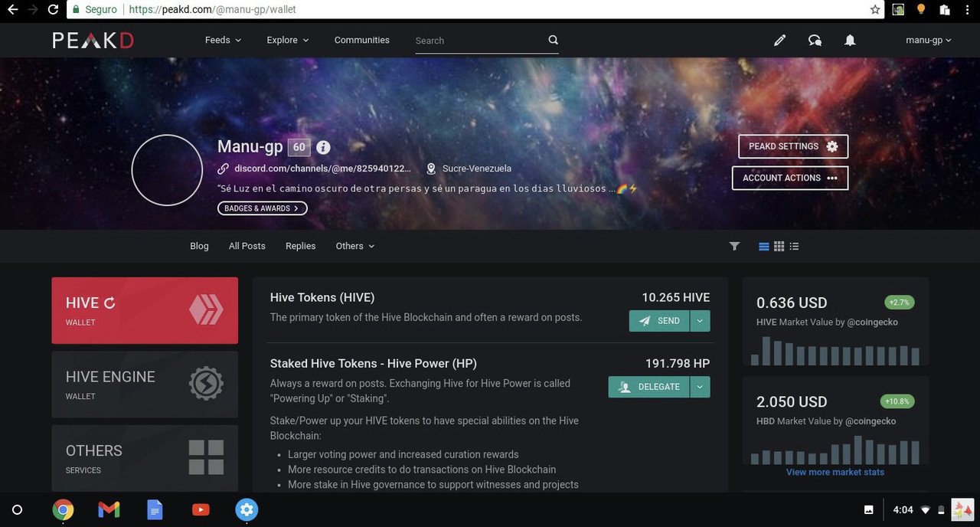Go back in the browser
The image size is (980, 527).
(x=11, y=10)
